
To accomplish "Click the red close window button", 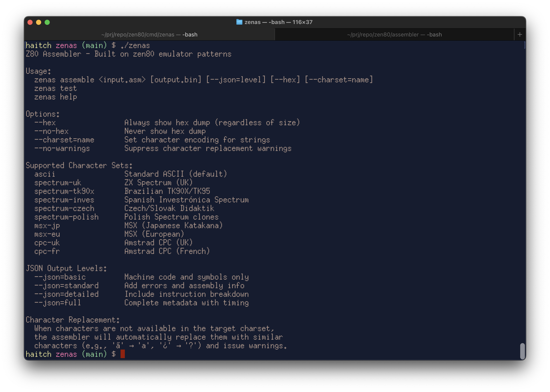I will pyautogui.click(x=30, y=23).
